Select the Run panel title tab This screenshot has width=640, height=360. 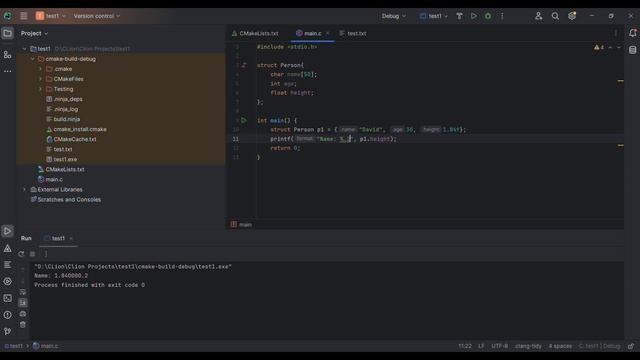point(26,238)
